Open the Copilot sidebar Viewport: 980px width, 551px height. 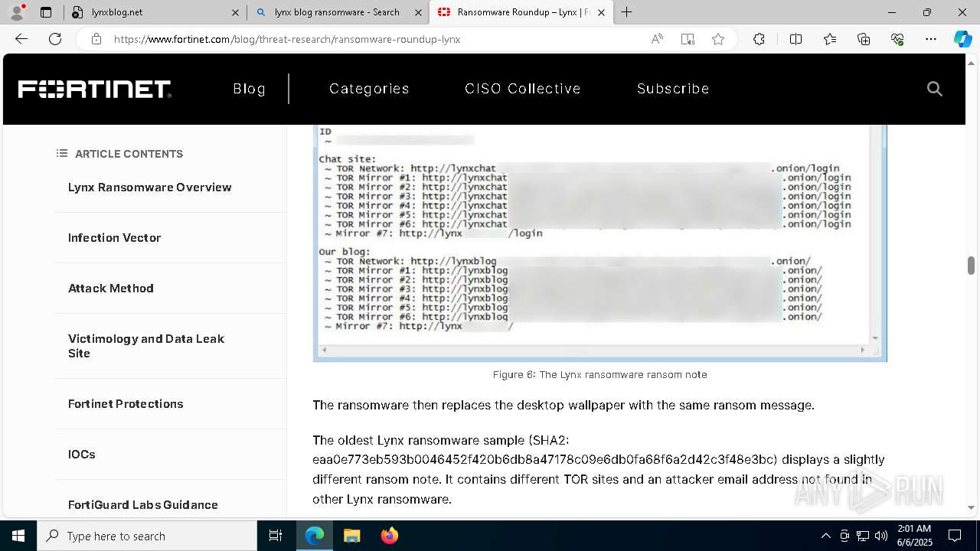tap(962, 39)
